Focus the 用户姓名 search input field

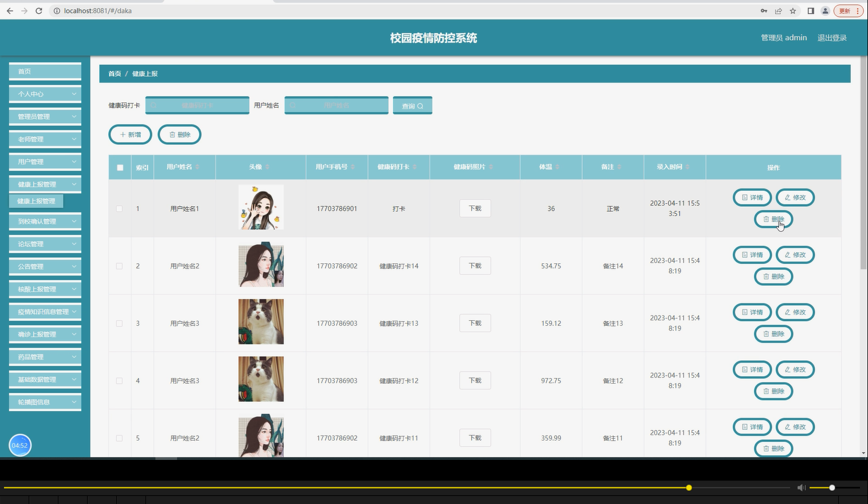point(336,105)
